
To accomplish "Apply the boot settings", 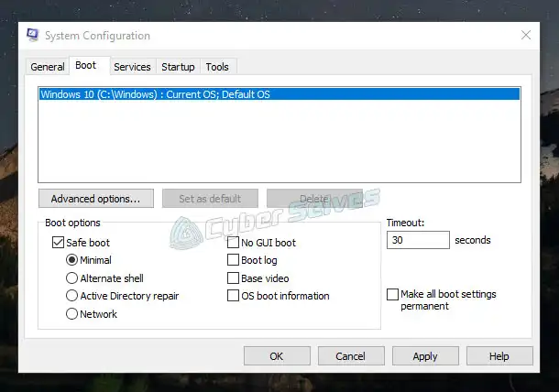I will coord(425,356).
